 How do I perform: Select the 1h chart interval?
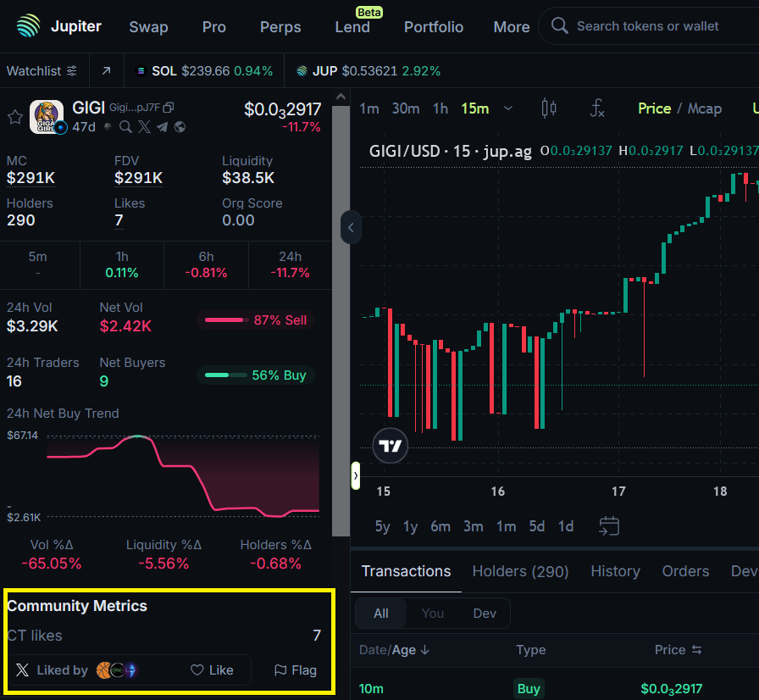[440, 108]
